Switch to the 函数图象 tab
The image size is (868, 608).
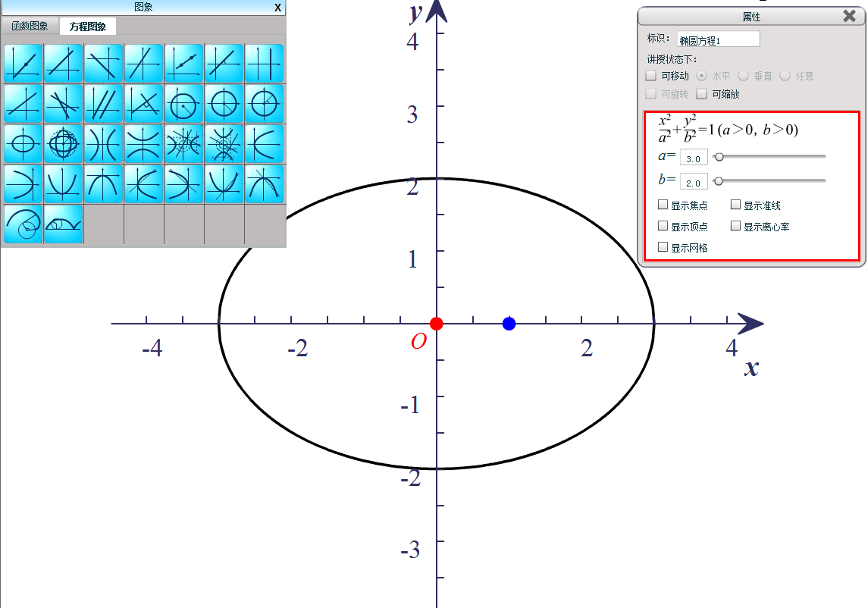(30, 27)
